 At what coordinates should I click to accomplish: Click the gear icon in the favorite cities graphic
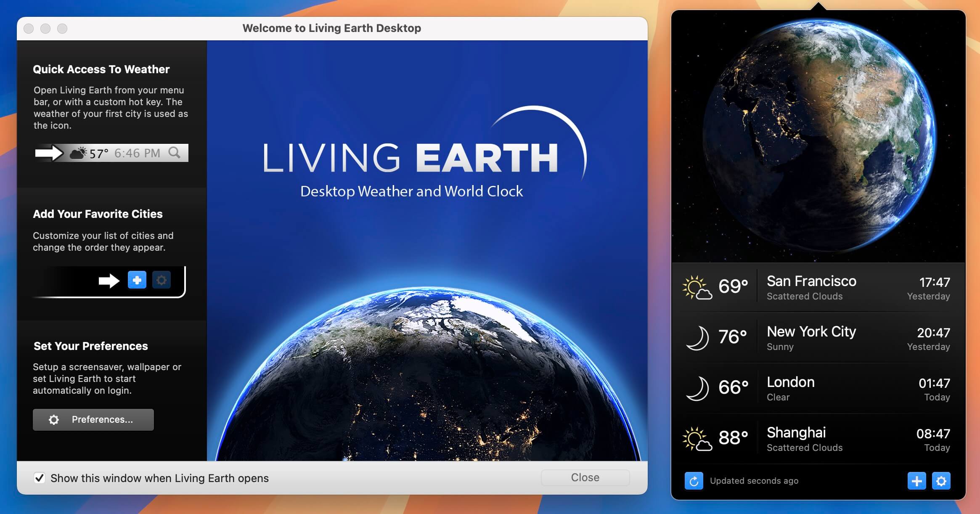coord(162,280)
